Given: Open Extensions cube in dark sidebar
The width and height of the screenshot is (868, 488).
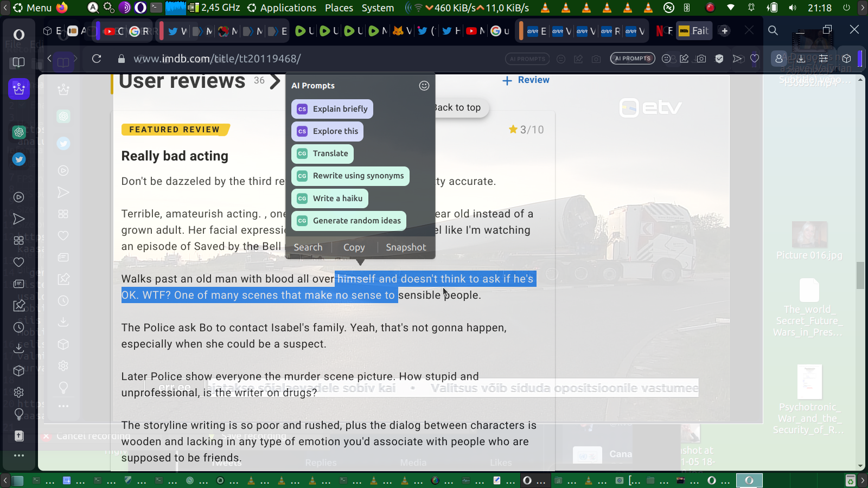Looking at the screenshot, I should pos(18,371).
